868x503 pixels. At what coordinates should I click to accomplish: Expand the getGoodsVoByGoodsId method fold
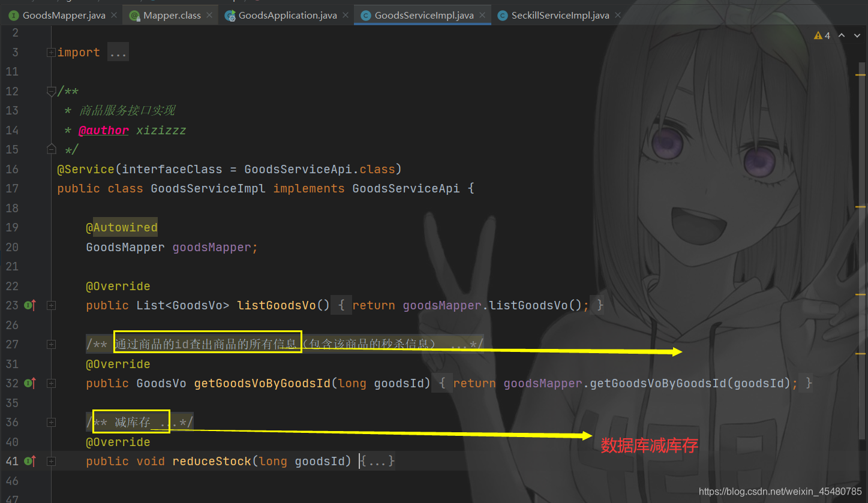point(51,384)
